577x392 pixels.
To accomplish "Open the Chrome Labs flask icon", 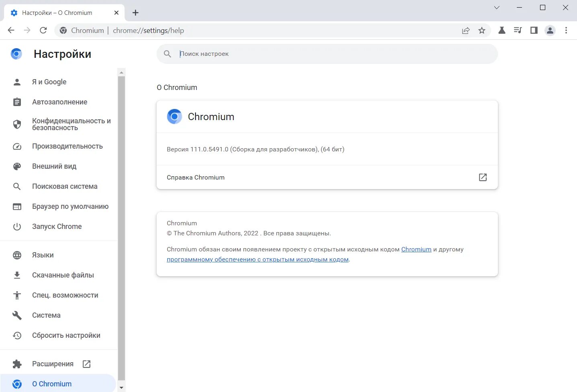I will [x=502, y=31].
